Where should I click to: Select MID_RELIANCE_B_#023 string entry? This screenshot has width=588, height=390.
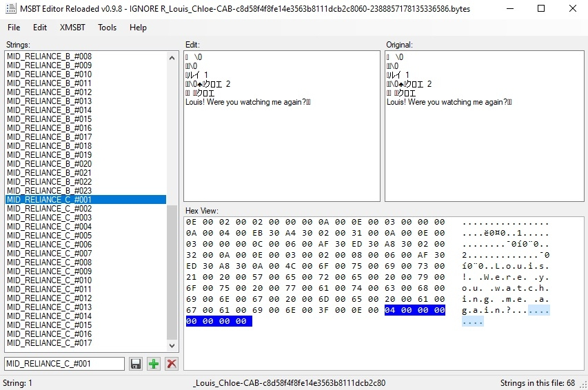tap(49, 191)
